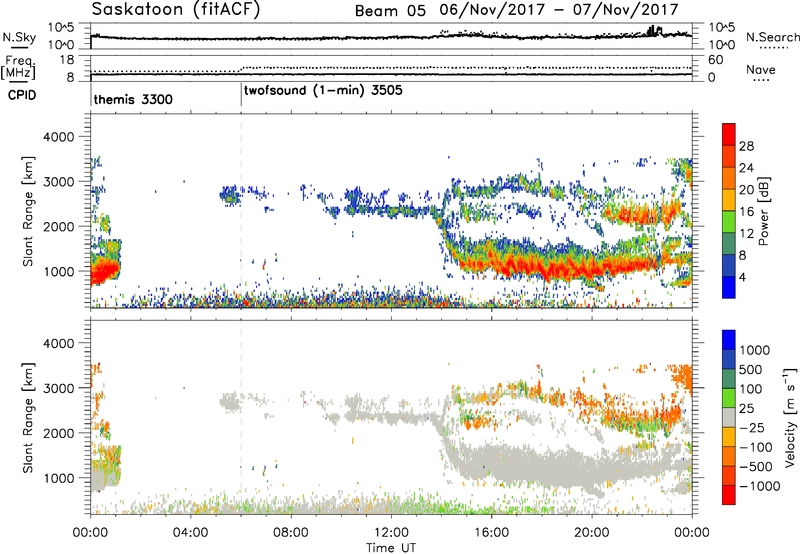Click Power colorbar orange segment between 24 and 28
The image size is (800, 554).
click(729, 157)
